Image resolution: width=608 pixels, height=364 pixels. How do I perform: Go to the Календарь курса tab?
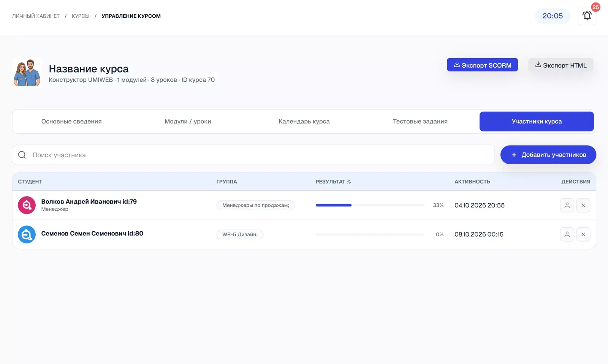[x=304, y=122]
